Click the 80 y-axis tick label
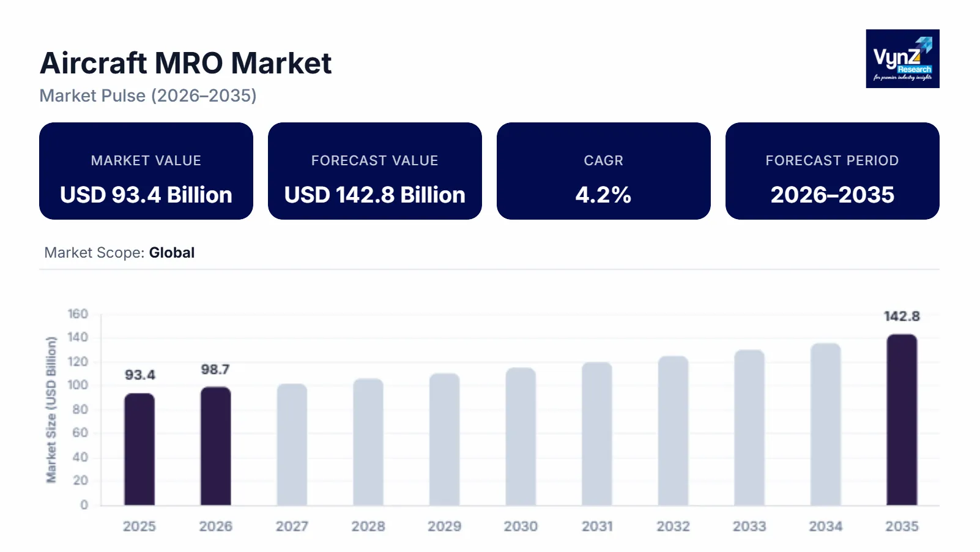 [x=80, y=409]
